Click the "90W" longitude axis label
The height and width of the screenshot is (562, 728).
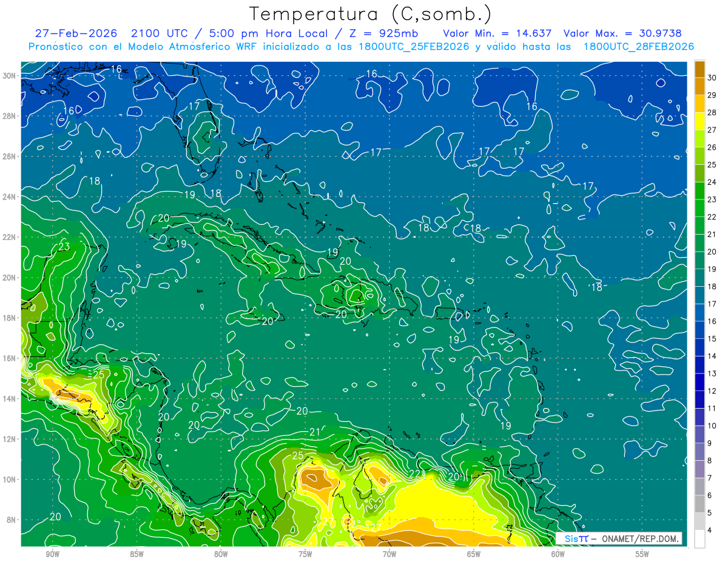(52, 554)
